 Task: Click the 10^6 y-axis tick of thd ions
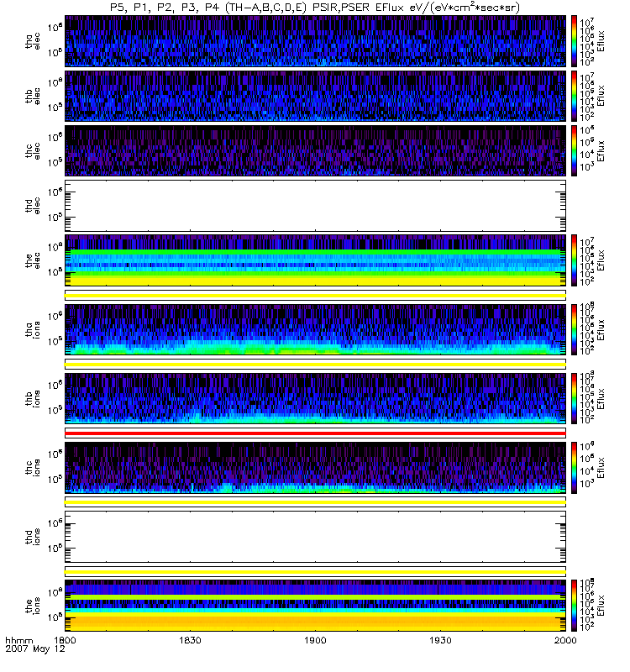[55, 522]
